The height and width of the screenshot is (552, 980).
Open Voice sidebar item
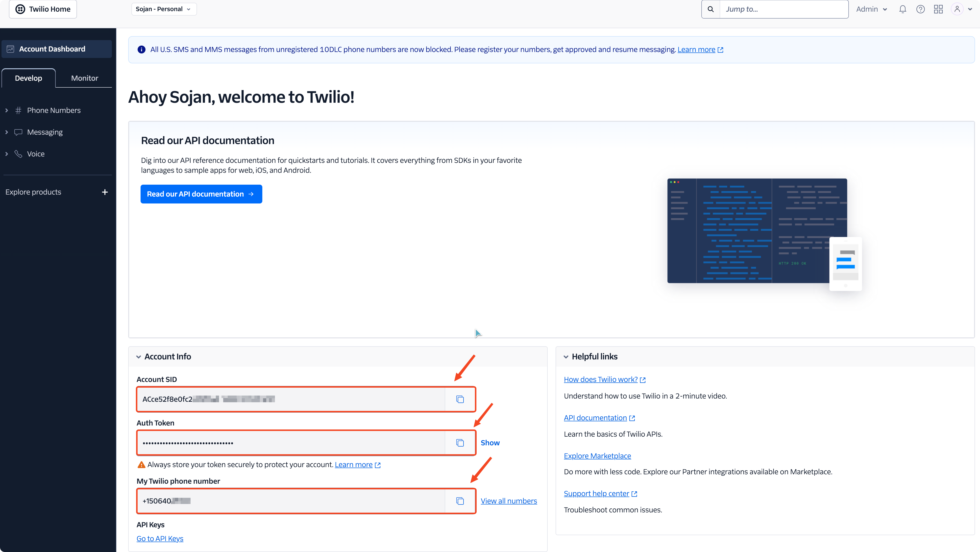pos(36,154)
